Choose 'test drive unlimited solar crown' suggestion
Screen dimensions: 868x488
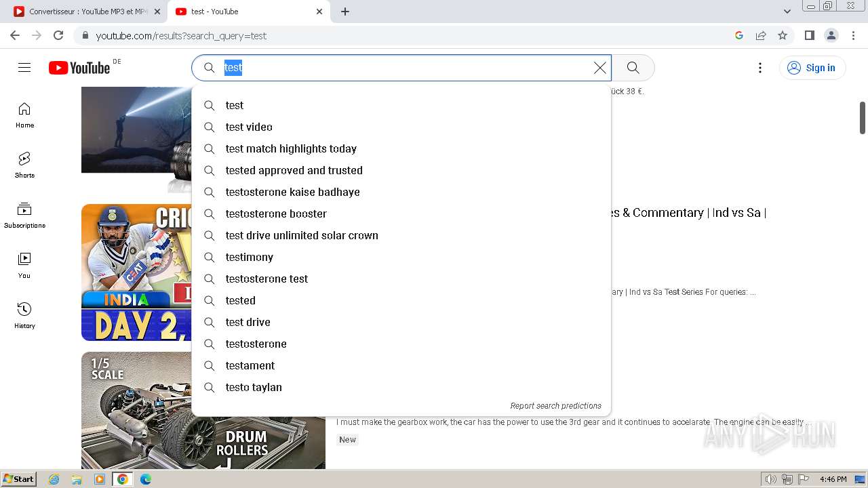pyautogui.click(x=401, y=235)
